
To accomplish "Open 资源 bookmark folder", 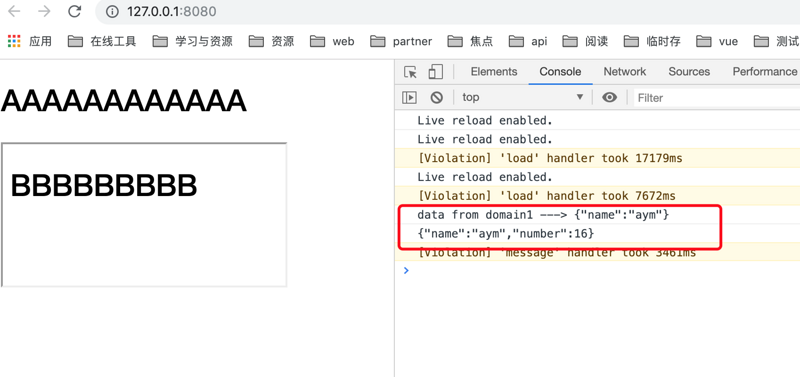I will (271, 41).
